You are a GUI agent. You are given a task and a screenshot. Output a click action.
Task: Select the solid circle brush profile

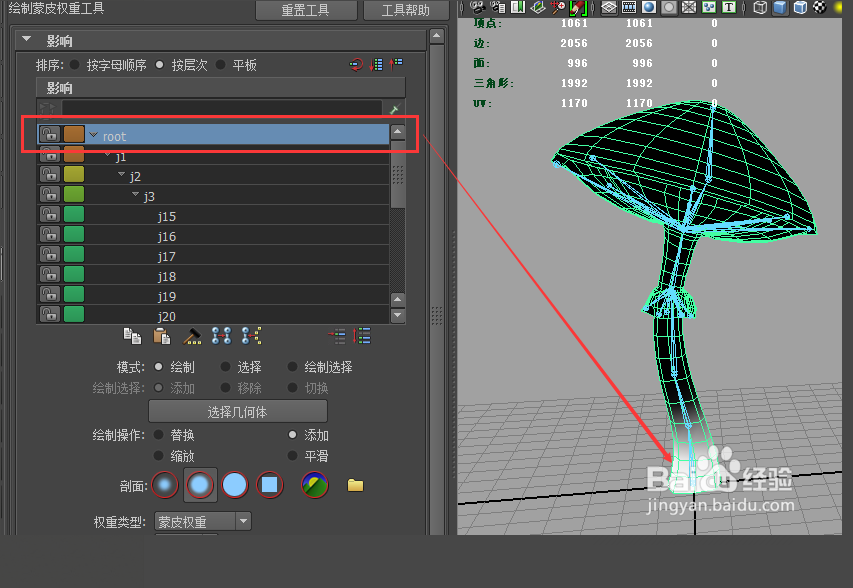(234, 486)
